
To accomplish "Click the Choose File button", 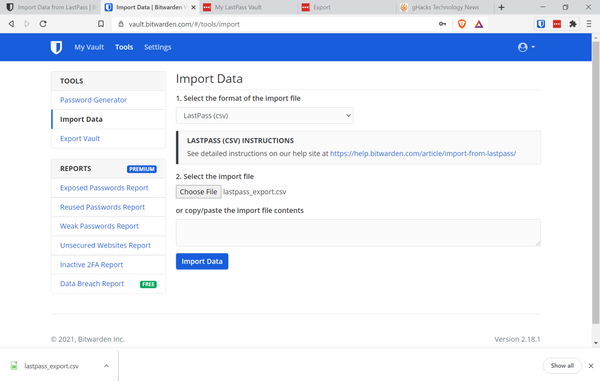I will coord(198,192).
